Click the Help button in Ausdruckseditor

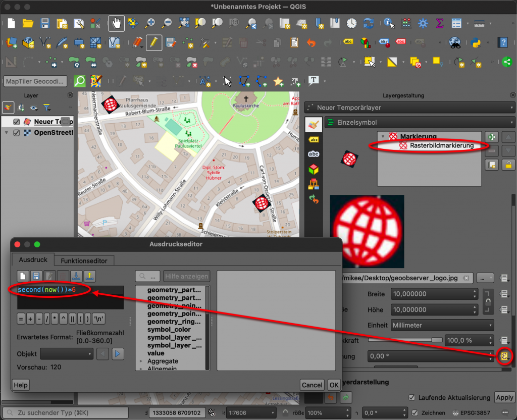point(21,385)
